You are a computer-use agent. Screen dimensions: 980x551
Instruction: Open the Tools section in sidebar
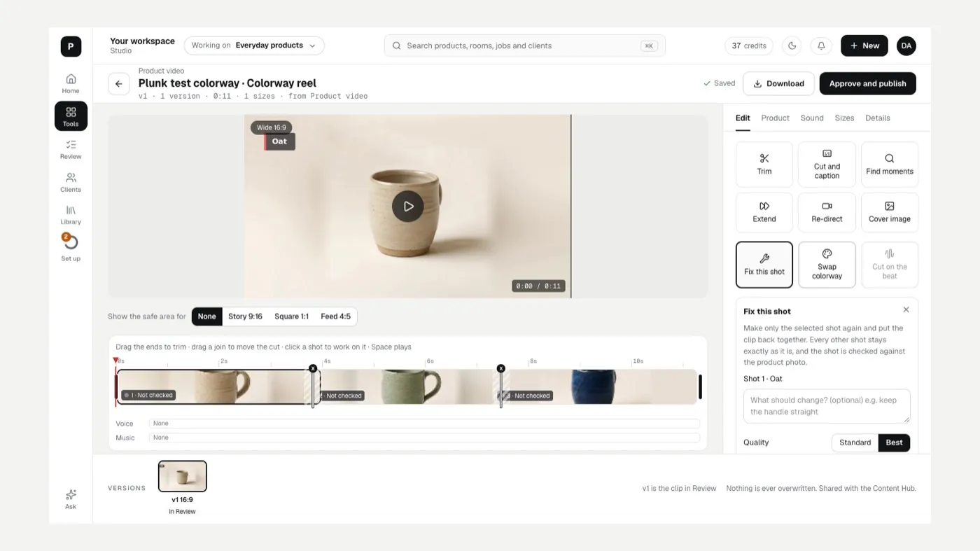71,116
